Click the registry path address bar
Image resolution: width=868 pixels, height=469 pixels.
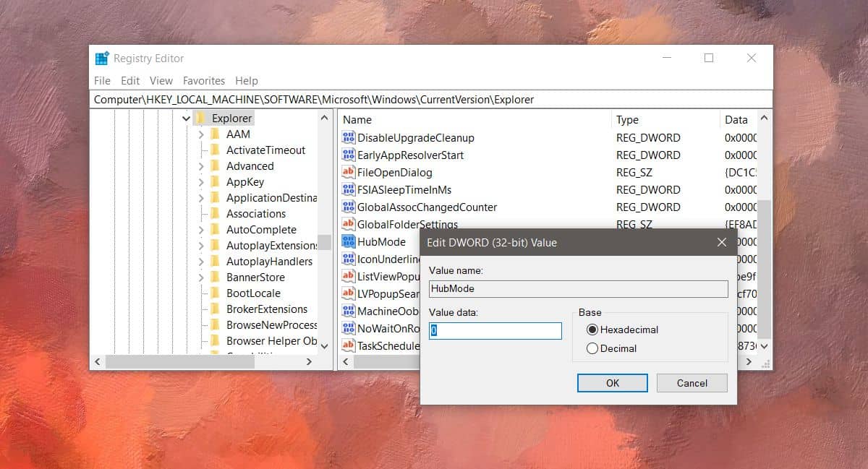coord(432,99)
